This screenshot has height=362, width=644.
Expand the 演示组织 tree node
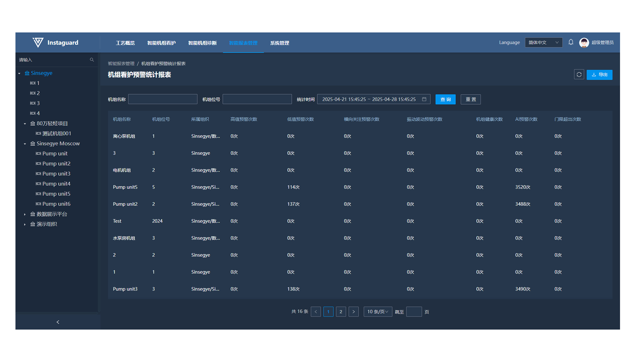pyautogui.click(x=25, y=224)
